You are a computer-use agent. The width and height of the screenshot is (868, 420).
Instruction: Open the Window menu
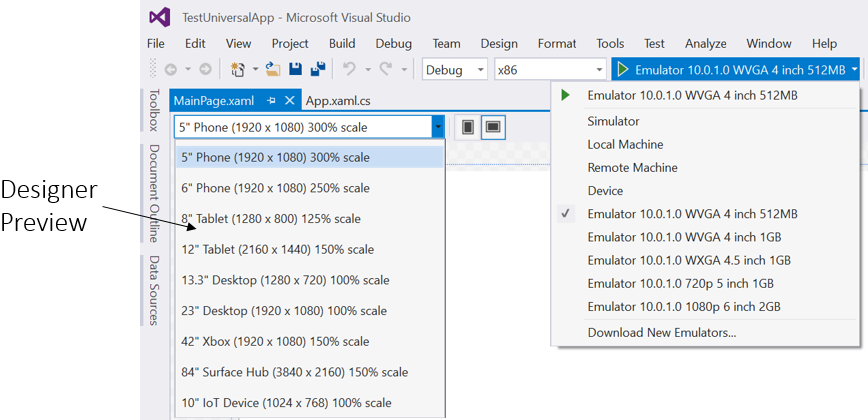click(x=769, y=44)
